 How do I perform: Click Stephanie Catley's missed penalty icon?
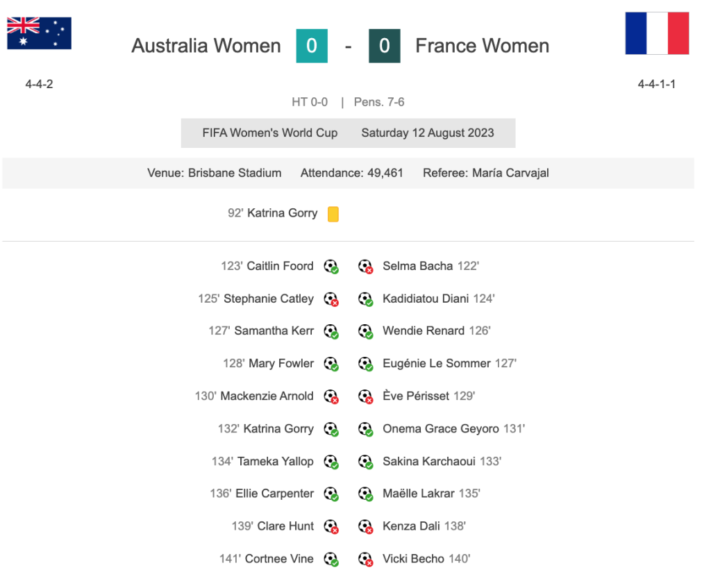pyautogui.click(x=331, y=299)
